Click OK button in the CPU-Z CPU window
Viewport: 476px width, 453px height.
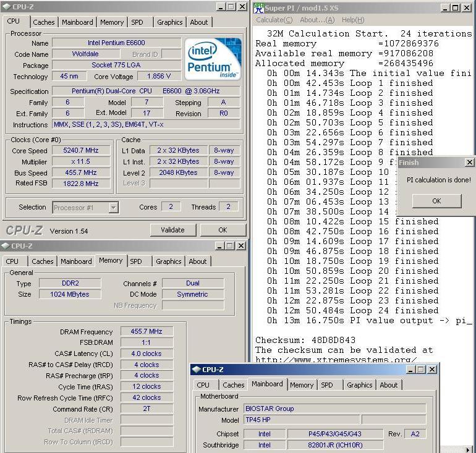[x=223, y=230]
